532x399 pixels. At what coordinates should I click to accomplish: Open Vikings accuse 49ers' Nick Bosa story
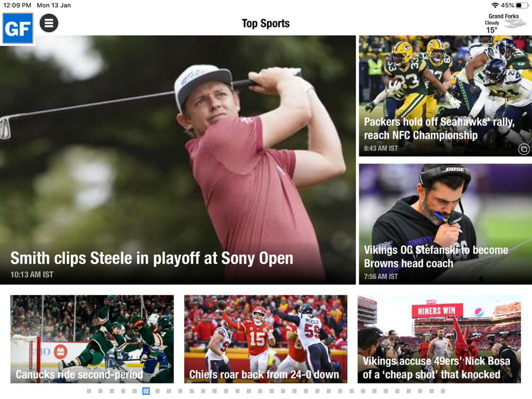click(439, 339)
